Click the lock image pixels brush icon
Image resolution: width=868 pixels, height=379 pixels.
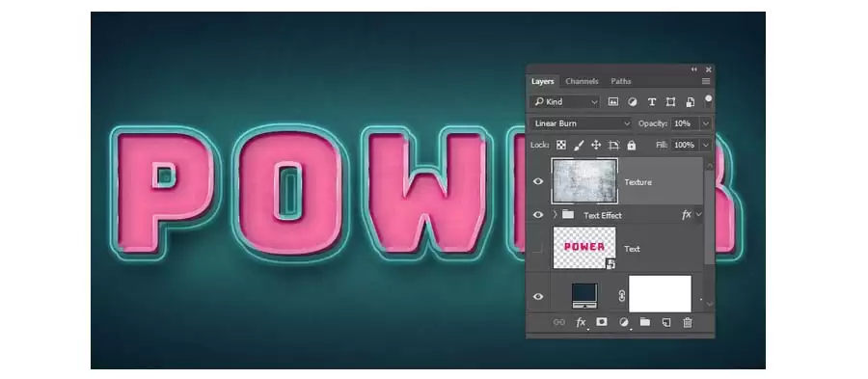pyautogui.click(x=579, y=145)
